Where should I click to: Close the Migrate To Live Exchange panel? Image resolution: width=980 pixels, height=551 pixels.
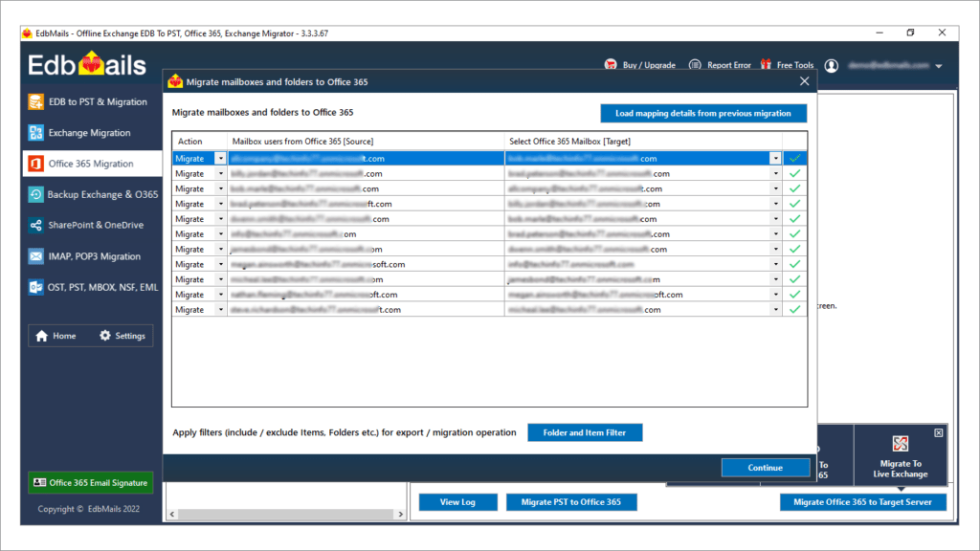938,433
